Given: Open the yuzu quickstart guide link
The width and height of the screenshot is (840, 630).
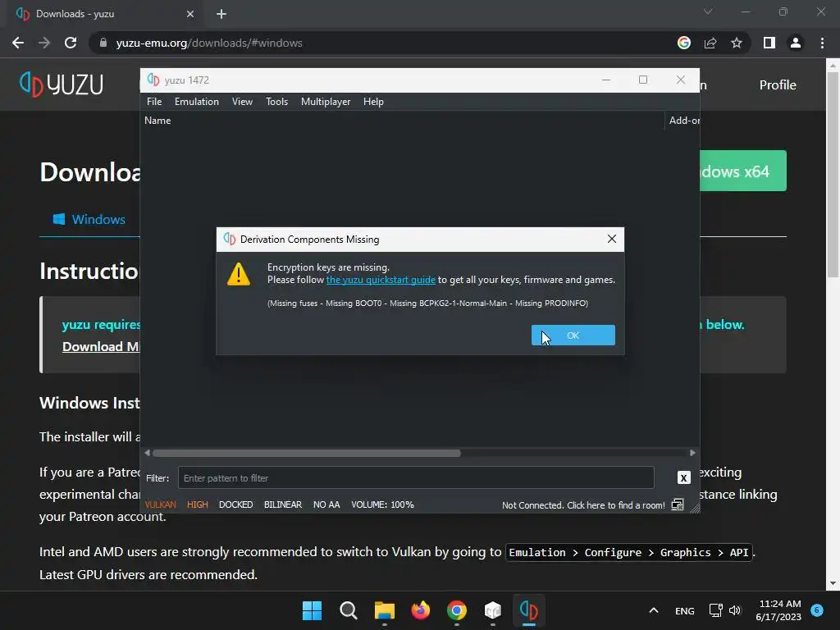Looking at the screenshot, I should click(381, 280).
